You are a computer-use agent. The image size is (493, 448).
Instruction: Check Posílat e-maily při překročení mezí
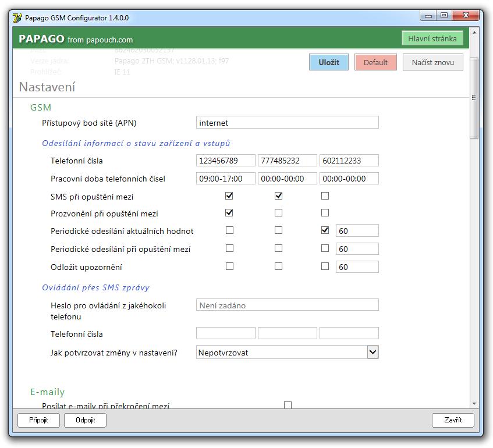(x=288, y=405)
